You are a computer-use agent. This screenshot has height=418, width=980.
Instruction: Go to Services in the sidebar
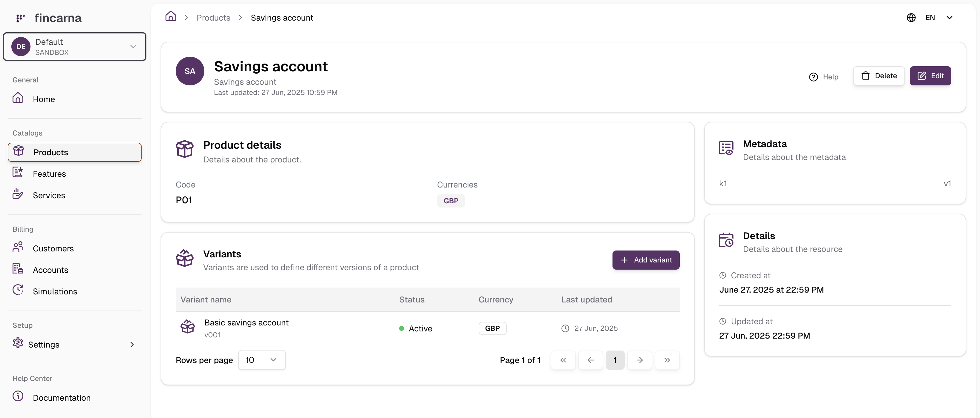75,195
